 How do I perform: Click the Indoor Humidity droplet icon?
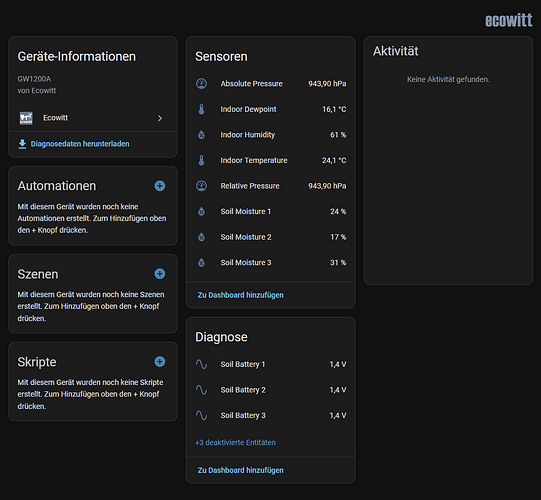[201, 135]
